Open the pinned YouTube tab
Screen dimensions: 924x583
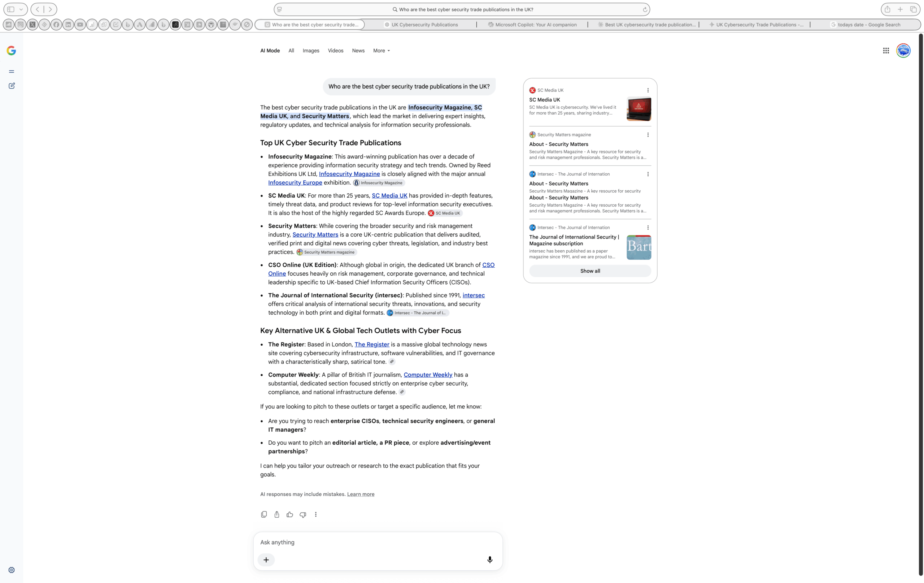pos(80,25)
